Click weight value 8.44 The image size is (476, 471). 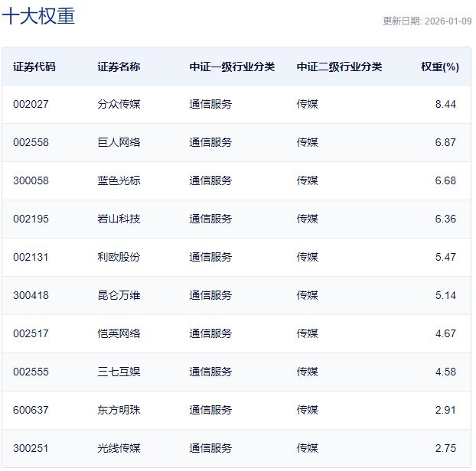[445, 104]
